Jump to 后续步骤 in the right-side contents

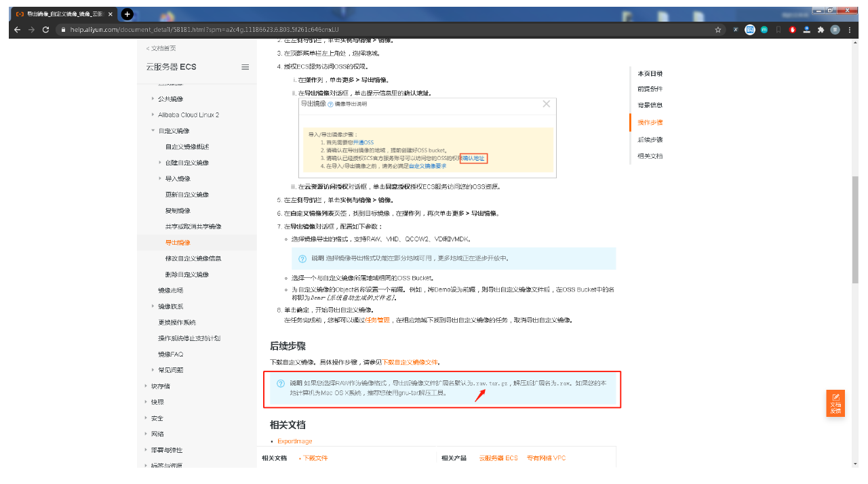(650, 140)
